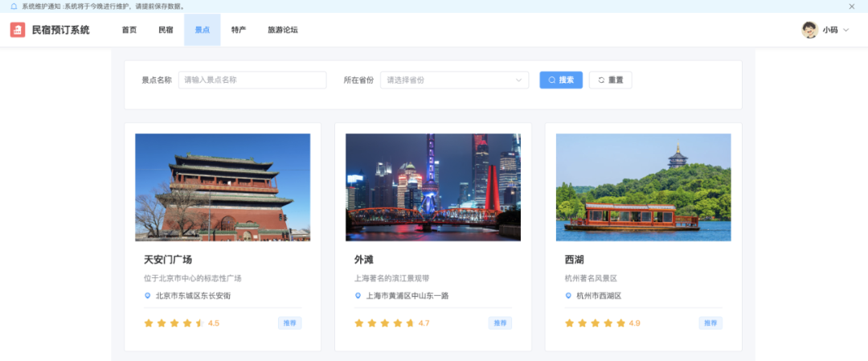Click location pin beside 杭州市西湖区
The image size is (868, 361).
568,296
